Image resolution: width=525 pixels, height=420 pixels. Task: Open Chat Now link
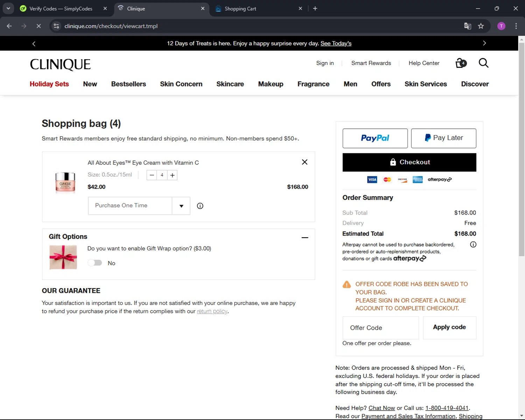click(x=381, y=408)
